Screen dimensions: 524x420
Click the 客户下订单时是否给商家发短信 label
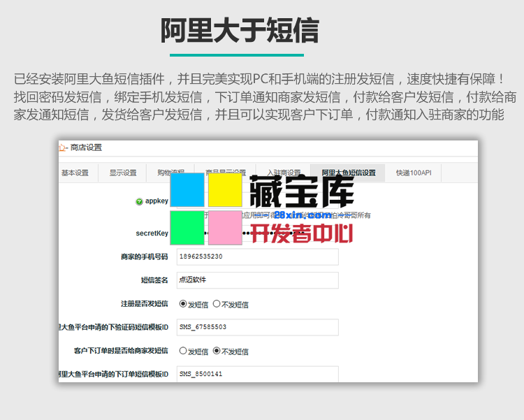[121, 351]
